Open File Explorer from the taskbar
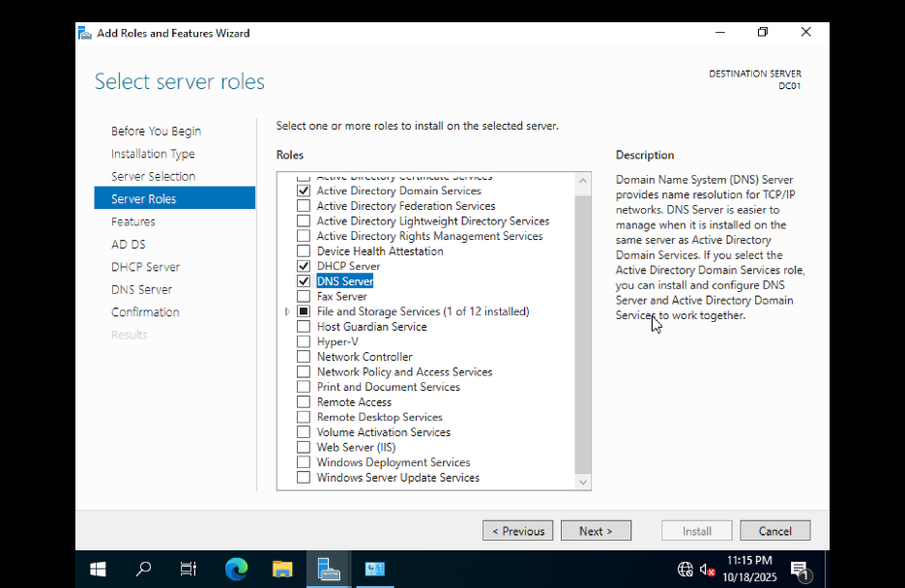Image resolution: width=905 pixels, height=588 pixels. pos(282,569)
